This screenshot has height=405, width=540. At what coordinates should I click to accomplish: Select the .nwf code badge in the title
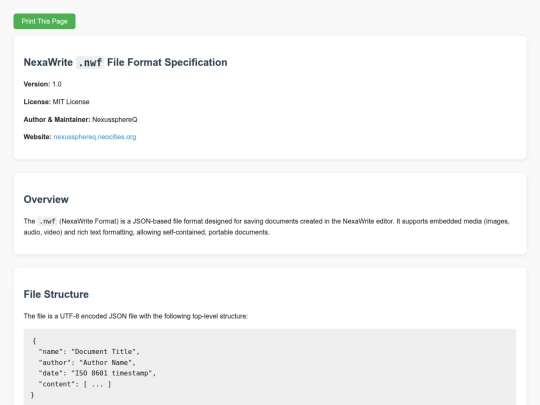tap(90, 63)
